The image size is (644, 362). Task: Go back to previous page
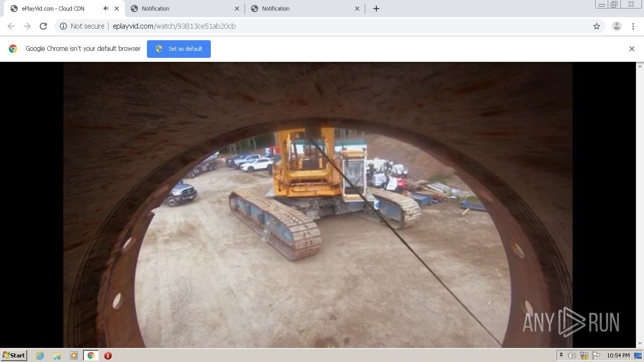click(x=11, y=26)
